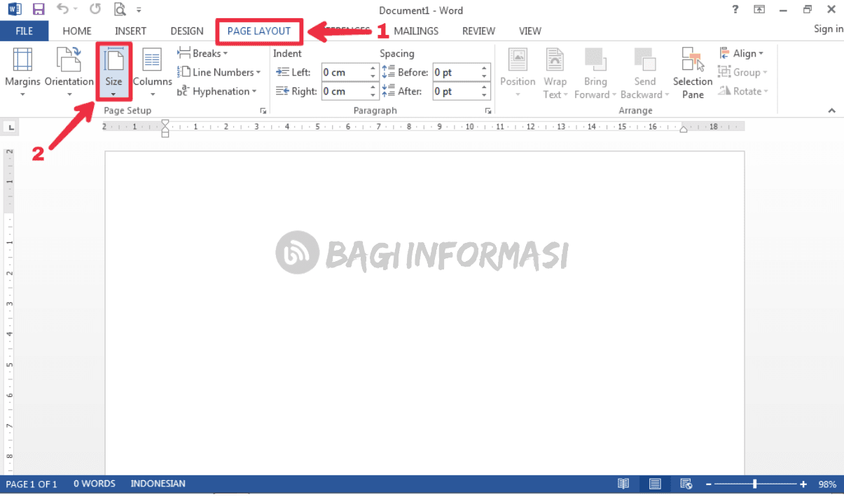This screenshot has width=844, height=504.
Task: Click inside the blank document page
Action: (424, 314)
